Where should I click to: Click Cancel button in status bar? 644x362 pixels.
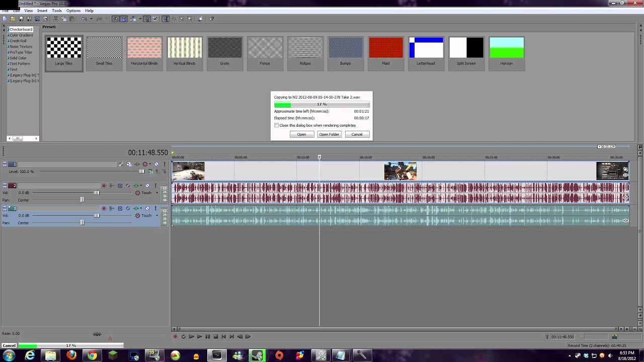(x=9, y=345)
